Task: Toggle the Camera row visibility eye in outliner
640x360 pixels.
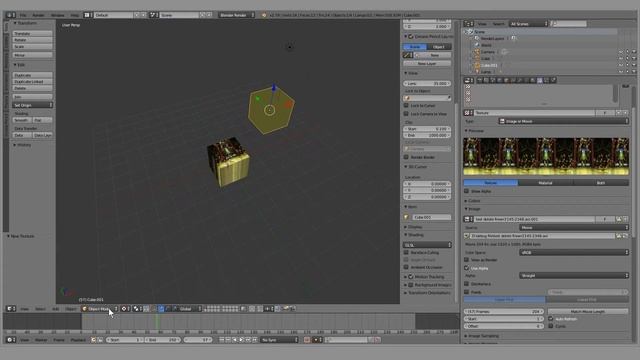Action: (x=621, y=52)
